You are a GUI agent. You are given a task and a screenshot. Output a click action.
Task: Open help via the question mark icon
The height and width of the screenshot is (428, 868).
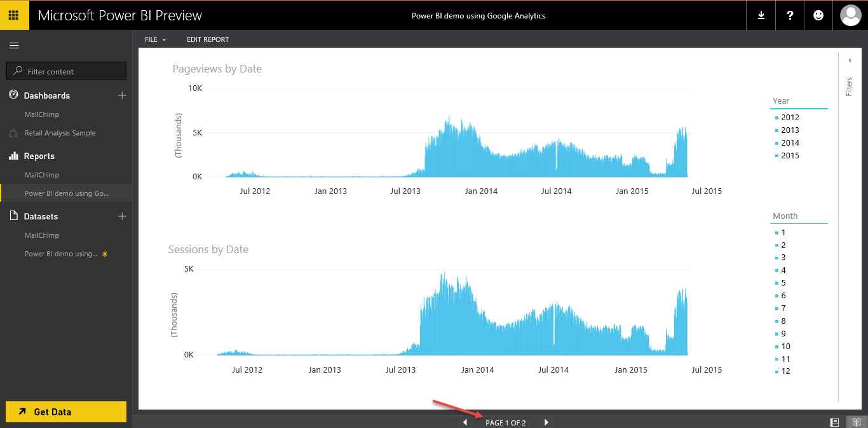pos(789,15)
